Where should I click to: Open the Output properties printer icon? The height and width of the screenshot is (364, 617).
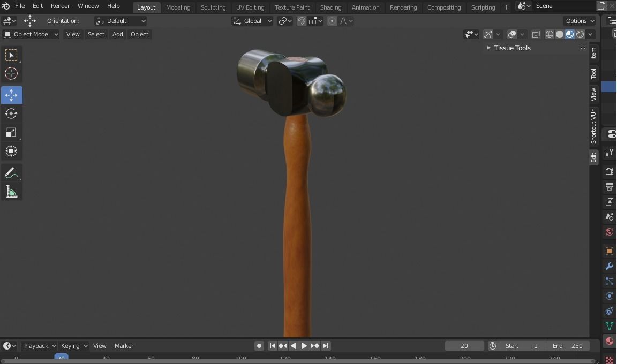pos(610,186)
